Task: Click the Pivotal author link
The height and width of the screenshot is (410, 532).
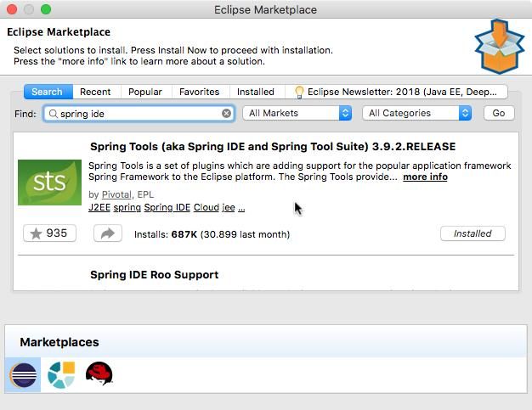Action: coord(116,194)
